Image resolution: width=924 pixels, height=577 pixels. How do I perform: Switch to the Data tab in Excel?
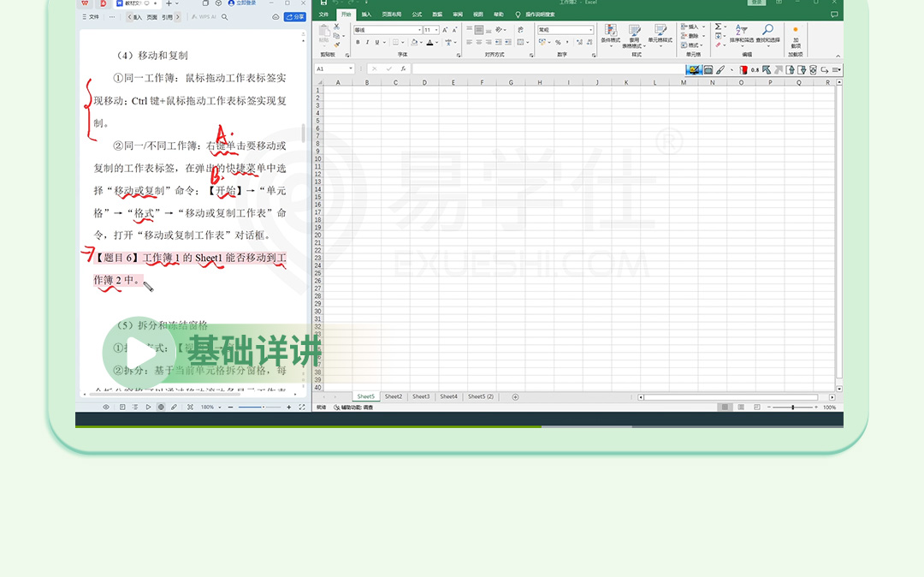click(437, 15)
